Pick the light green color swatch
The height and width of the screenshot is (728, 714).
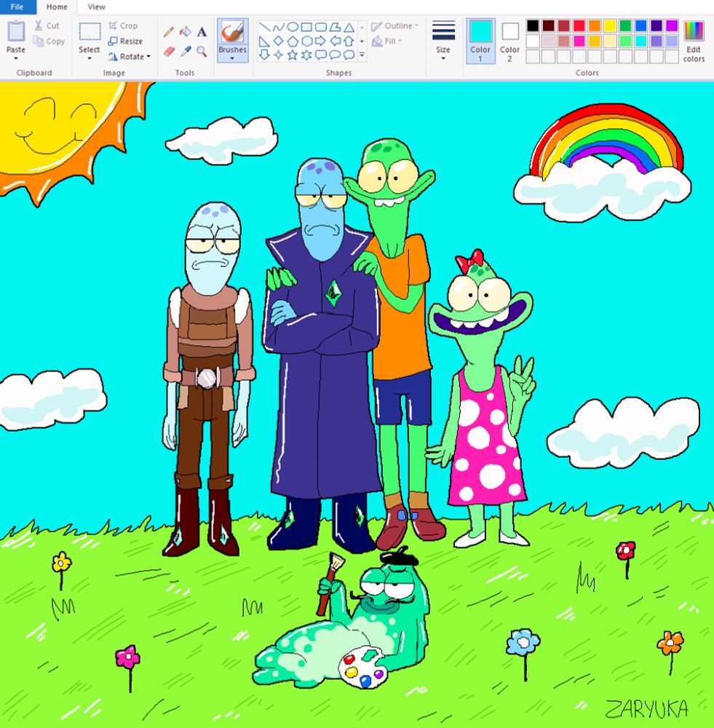pyautogui.click(x=625, y=41)
